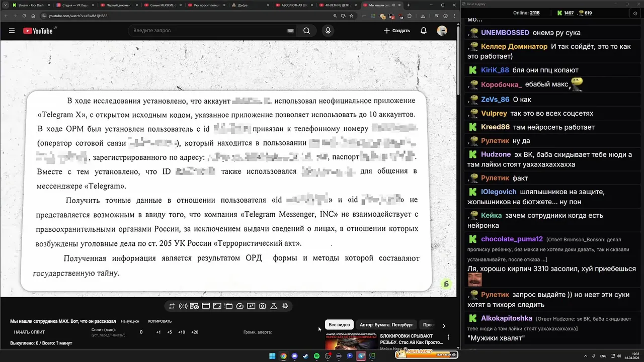This screenshot has height=362, width=644.
Task: Click the 'НАЧАТЬ СПЛИТ' button
Action: click(x=29, y=332)
